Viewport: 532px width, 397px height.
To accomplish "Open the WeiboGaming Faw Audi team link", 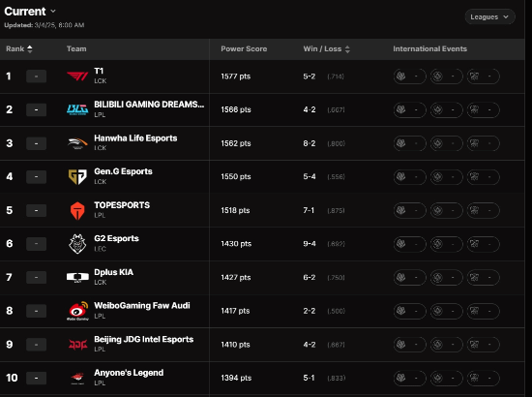I will click(x=142, y=306).
